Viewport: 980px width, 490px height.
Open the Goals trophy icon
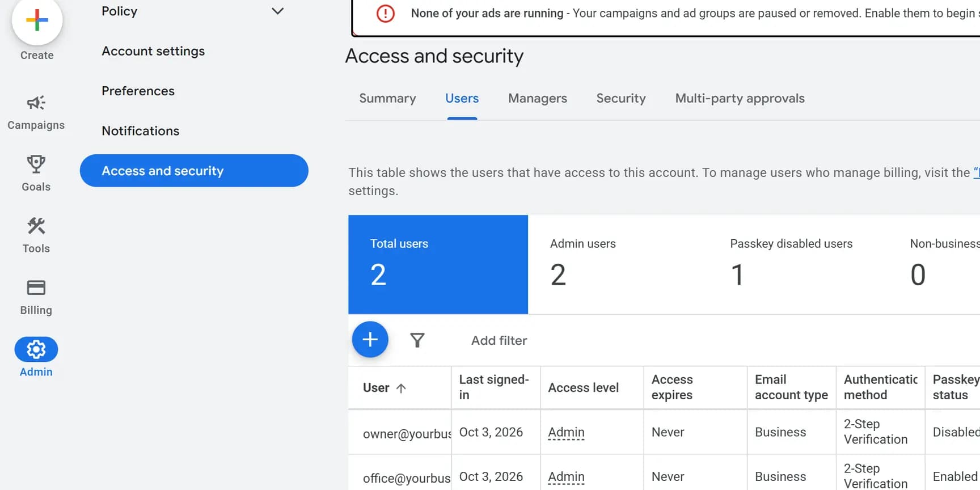tap(36, 164)
